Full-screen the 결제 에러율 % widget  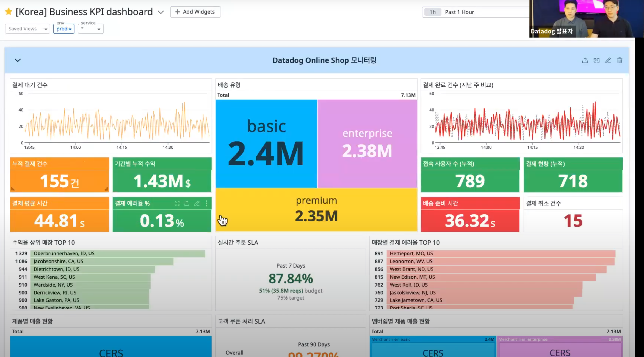tap(177, 203)
